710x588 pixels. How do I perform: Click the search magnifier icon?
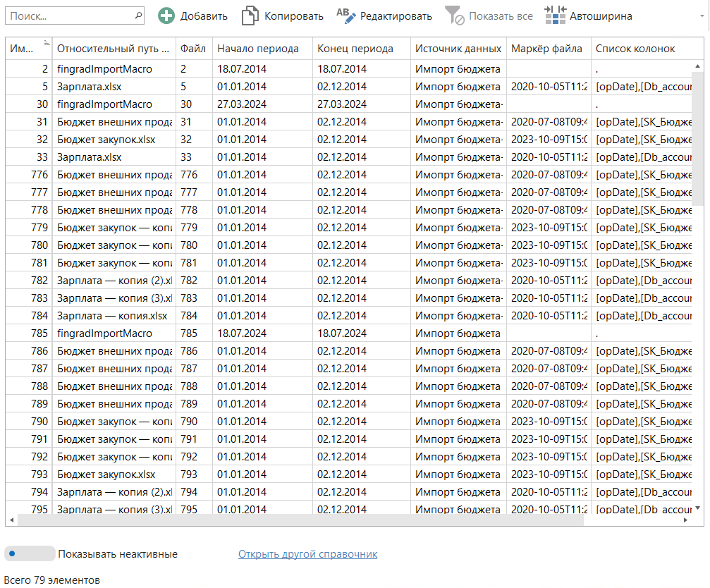(x=137, y=15)
